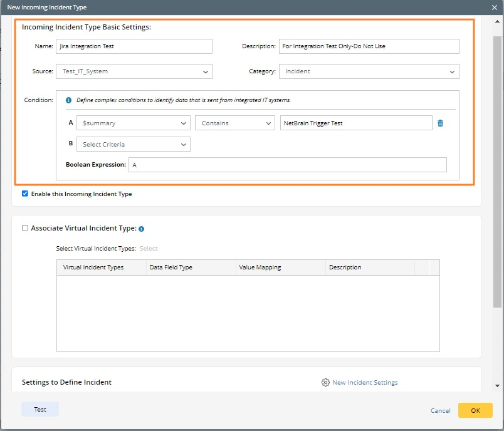Image resolution: width=504 pixels, height=431 pixels.
Task: Click the Value Mapping column header
Action: click(x=260, y=267)
